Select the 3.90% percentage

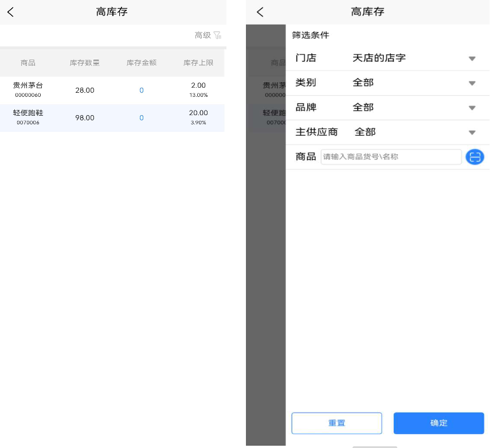click(198, 123)
